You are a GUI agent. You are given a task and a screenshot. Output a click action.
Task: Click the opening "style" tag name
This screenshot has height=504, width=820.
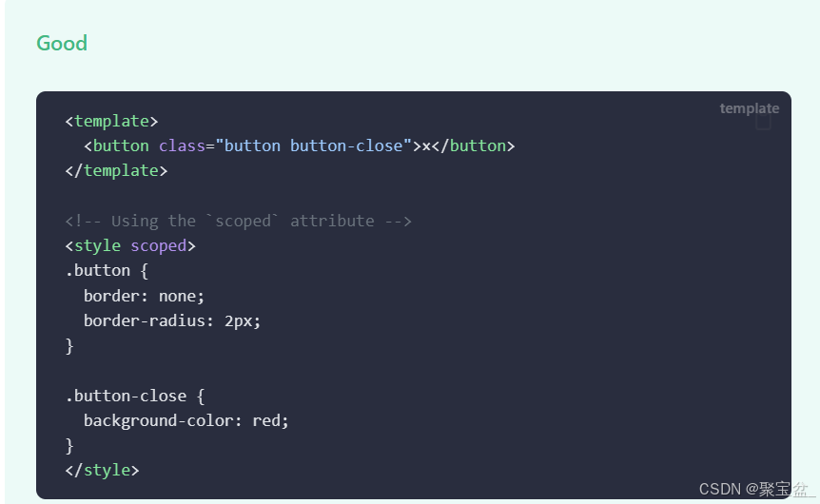tap(97, 245)
